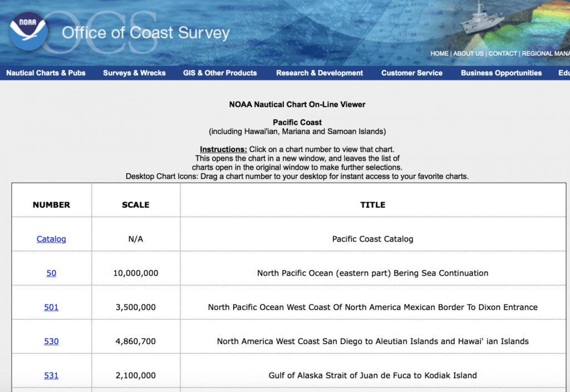Open chart 501 Mexican Border To Dixon Entrance

[51, 307]
